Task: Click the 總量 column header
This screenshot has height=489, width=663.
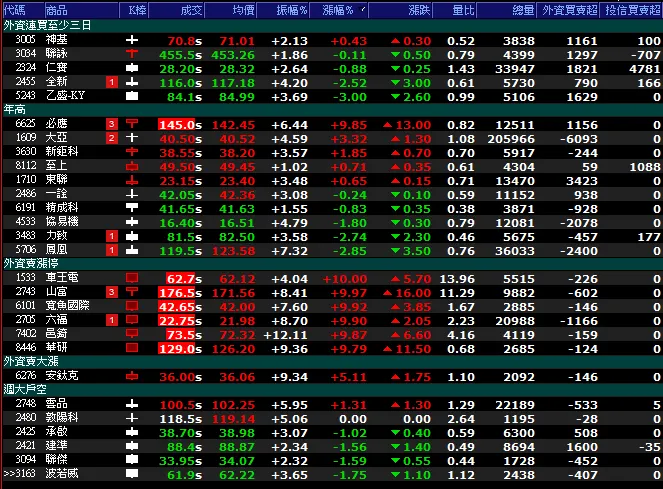Action: click(507, 10)
